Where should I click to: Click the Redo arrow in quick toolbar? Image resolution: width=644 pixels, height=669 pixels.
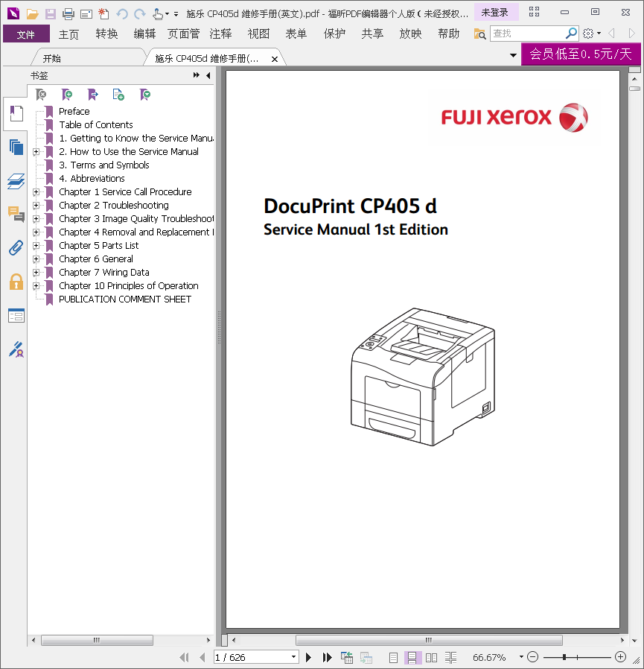click(x=140, y=14)
